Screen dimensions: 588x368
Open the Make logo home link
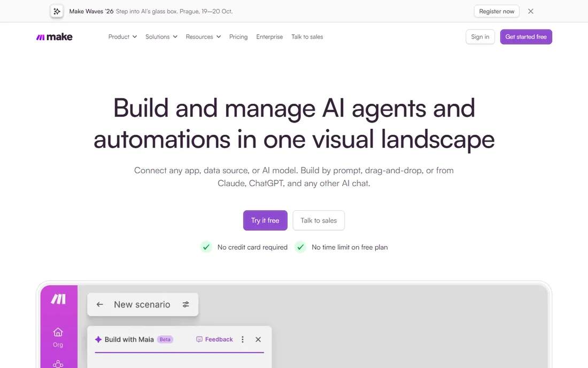(55, 37)
